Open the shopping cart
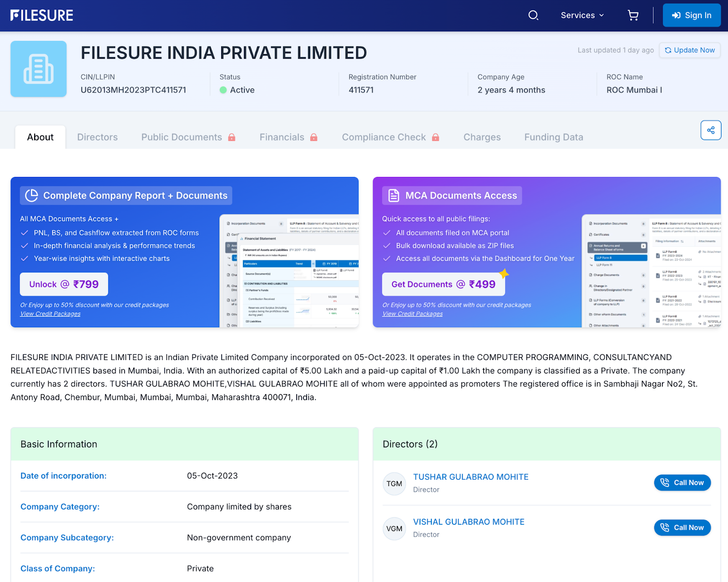The height and width of the screenshot is (582, 728). [633, 15]
